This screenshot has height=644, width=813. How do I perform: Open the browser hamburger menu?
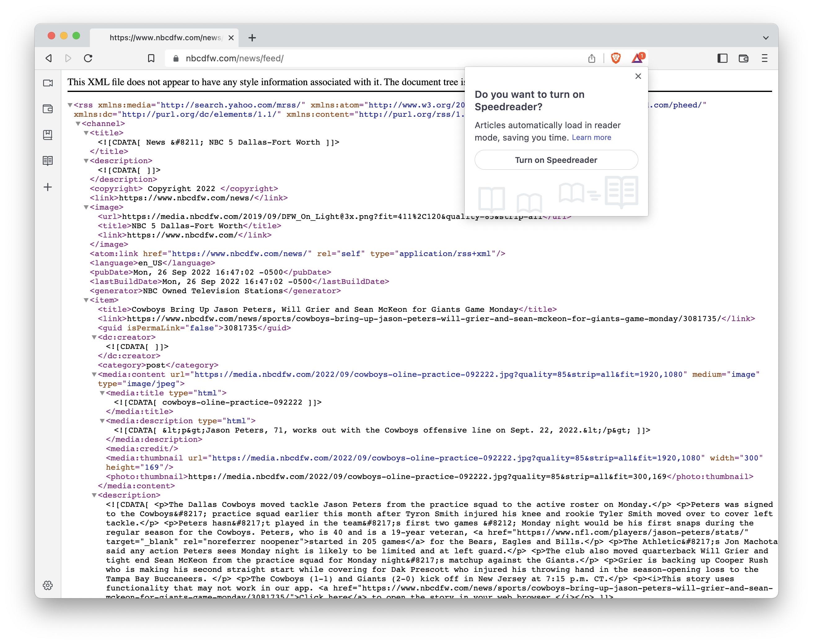(765, 59)
